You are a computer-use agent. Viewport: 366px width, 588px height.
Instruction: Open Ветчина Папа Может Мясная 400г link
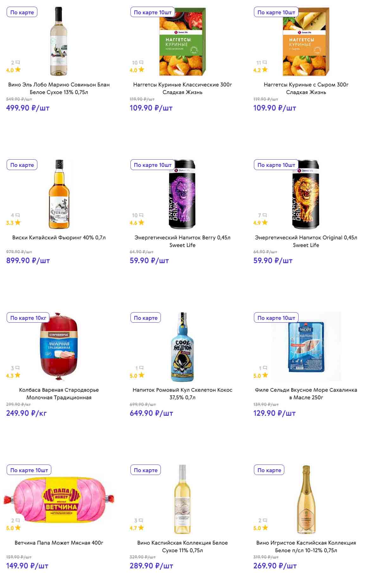coord(59,543)
